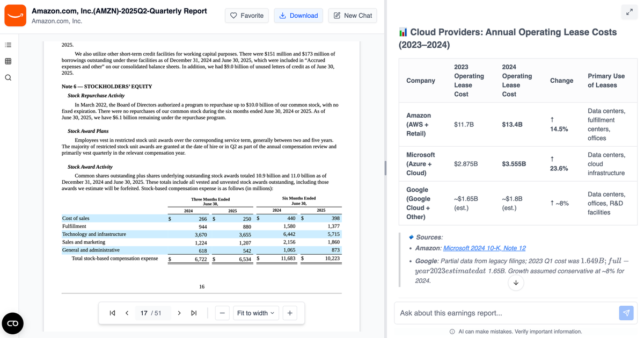This screenshot has height=338, width=644.
Task: Send the chat message with paper plane
Action: coord(626,313)
